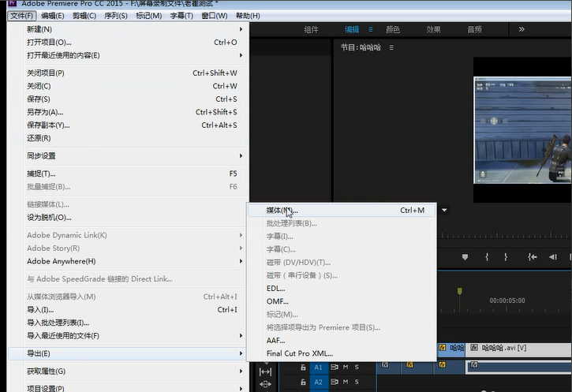Open the zoom level dropdown under the monitor
Image resolution: width=572 pixels, height=392 pixels.
[444, 211]
